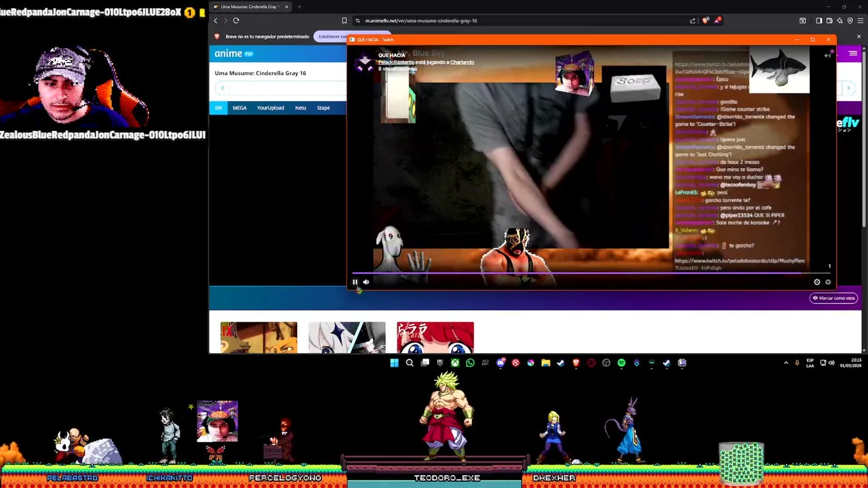
Task: Open WhatsApp from taskbar
Action: pyautogui.click(x=470, y=363)
